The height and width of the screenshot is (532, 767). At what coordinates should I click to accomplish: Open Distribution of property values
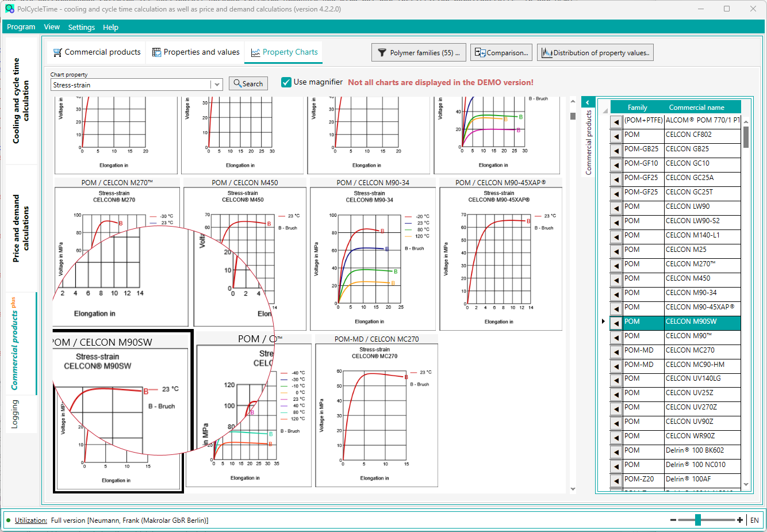point(595,52)
